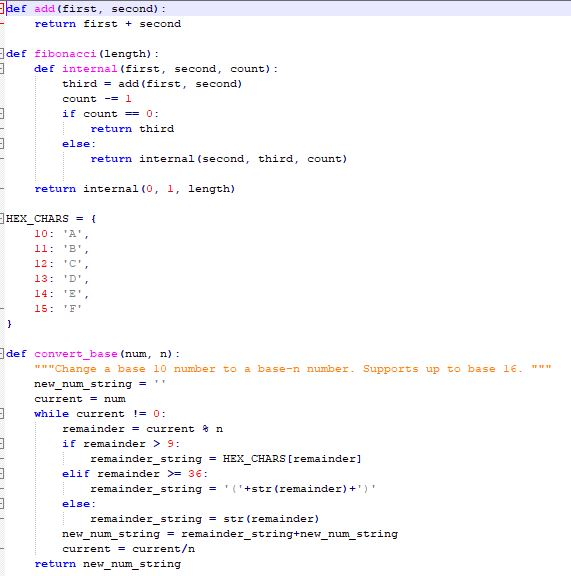Fold the "while current != 0:" loop
Screen dimensions: 571x576
point(1,414)
